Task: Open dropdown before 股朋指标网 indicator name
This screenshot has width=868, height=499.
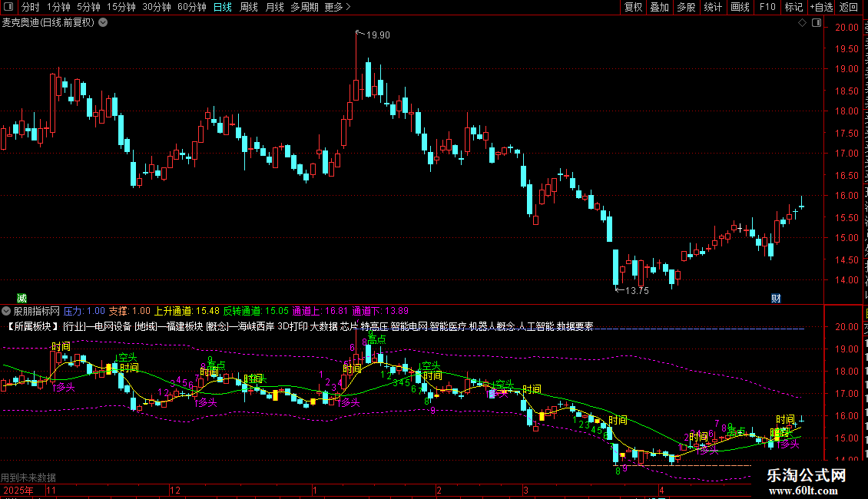Action: tap(6, 311)
